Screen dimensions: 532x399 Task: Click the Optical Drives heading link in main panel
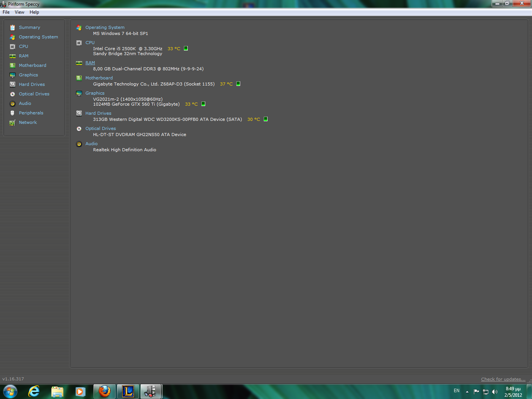point(101,128)
